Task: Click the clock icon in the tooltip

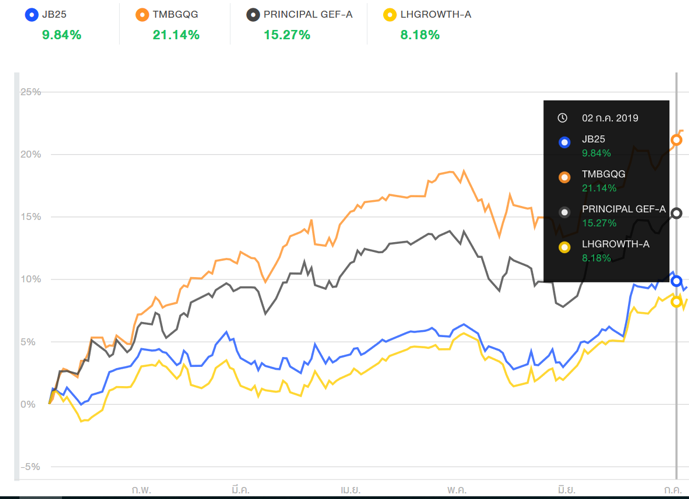Action: click(563, 118)
